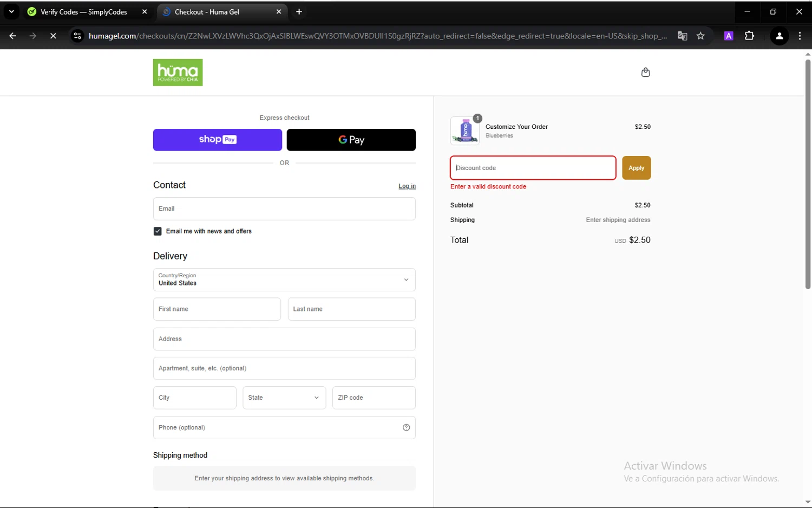Click the page vertical scrollbar
812x508 pixels.
[x=808, y=173]
